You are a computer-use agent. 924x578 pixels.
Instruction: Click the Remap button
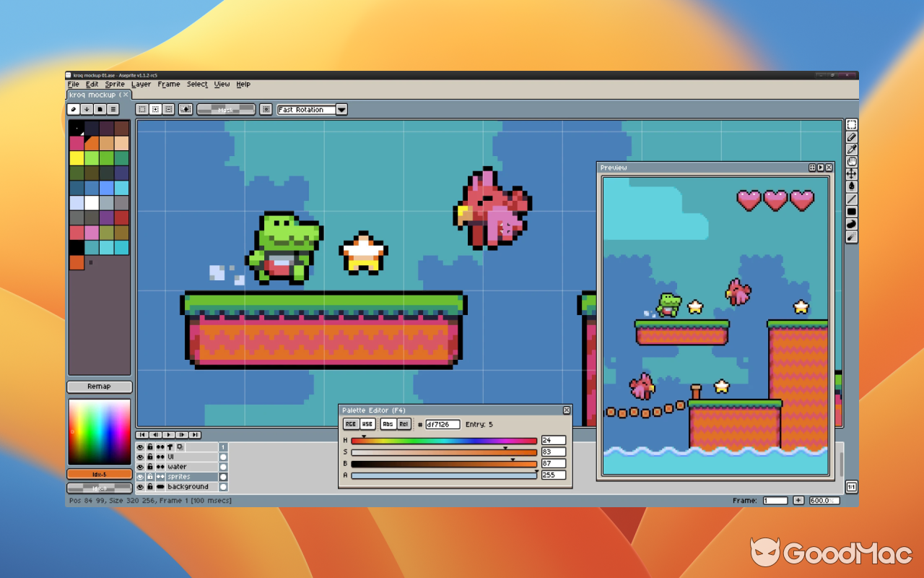click(99, 387)
